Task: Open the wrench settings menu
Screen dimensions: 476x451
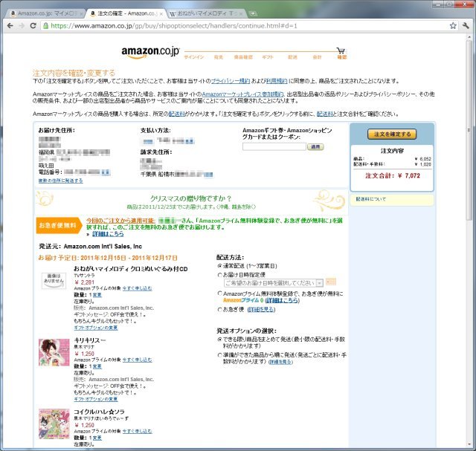Action: [466, 26]
